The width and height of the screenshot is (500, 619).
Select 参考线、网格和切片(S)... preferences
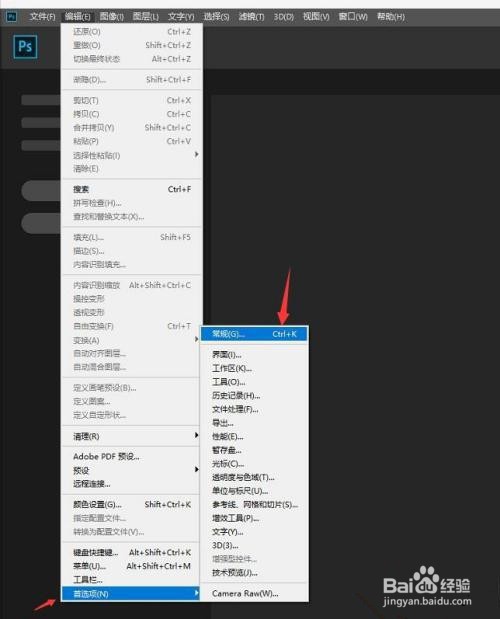click(254, 505)
